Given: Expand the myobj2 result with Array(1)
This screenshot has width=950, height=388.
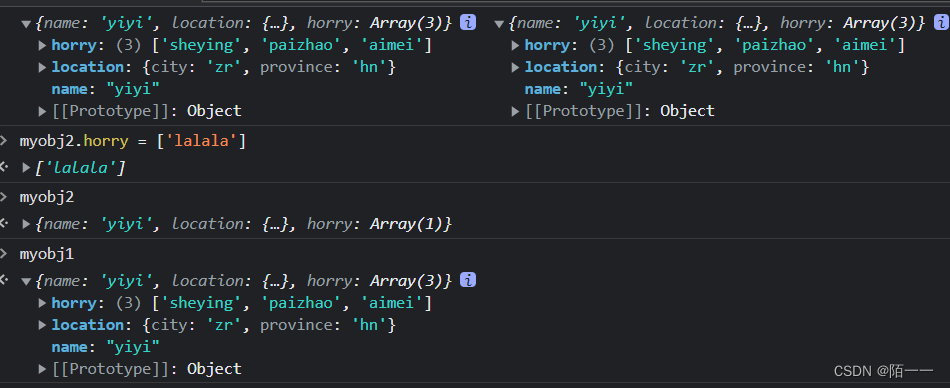Looking at the screenshot, I should [26, 224].
